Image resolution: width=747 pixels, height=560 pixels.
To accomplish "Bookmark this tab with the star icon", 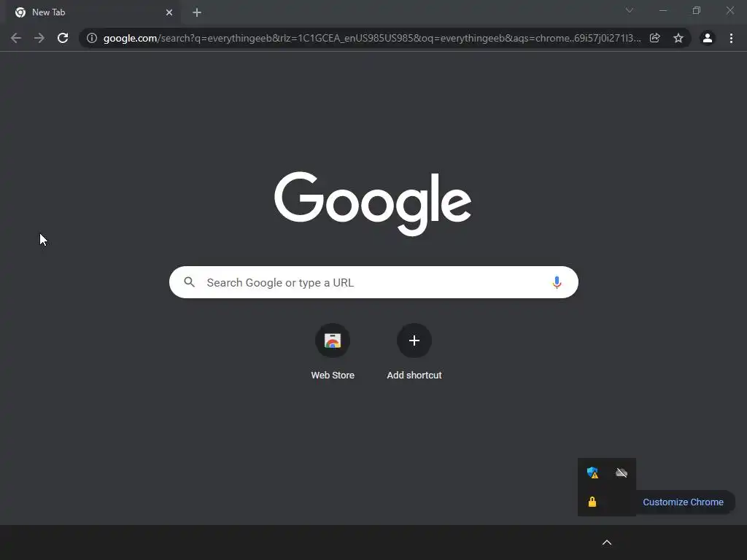I will pyautogui.click(x=678, y=38).
